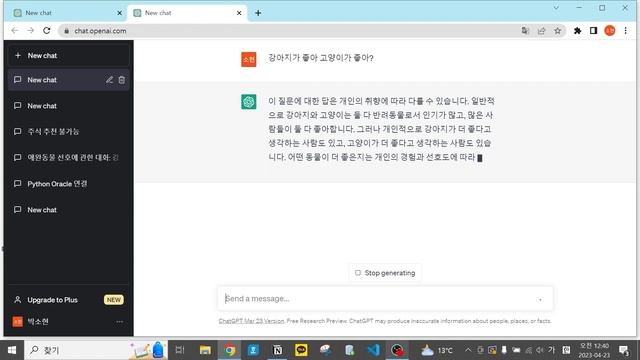Open the Extensions puzzle icon
The height and width of the screenshot is (360, 640).
pyautogui.click(x=578, y=31)
